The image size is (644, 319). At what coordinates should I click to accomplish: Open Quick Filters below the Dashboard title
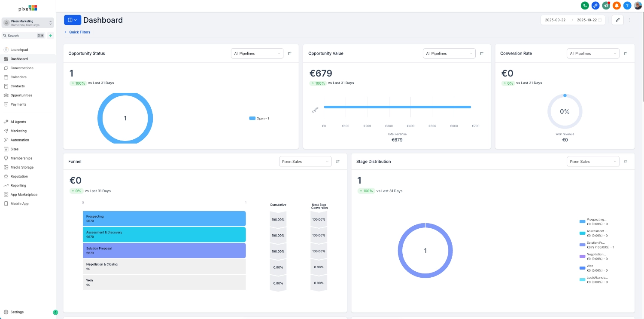(x=77, y=32)
